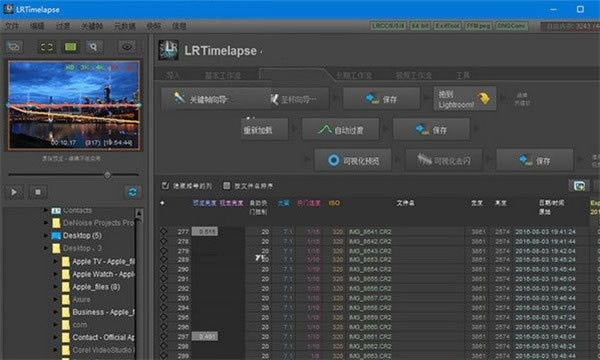The height and width of the screenshot is (360, 600).
Task: Click the magnifier zoom icon above the preview
Action: [x=93, y=47]
